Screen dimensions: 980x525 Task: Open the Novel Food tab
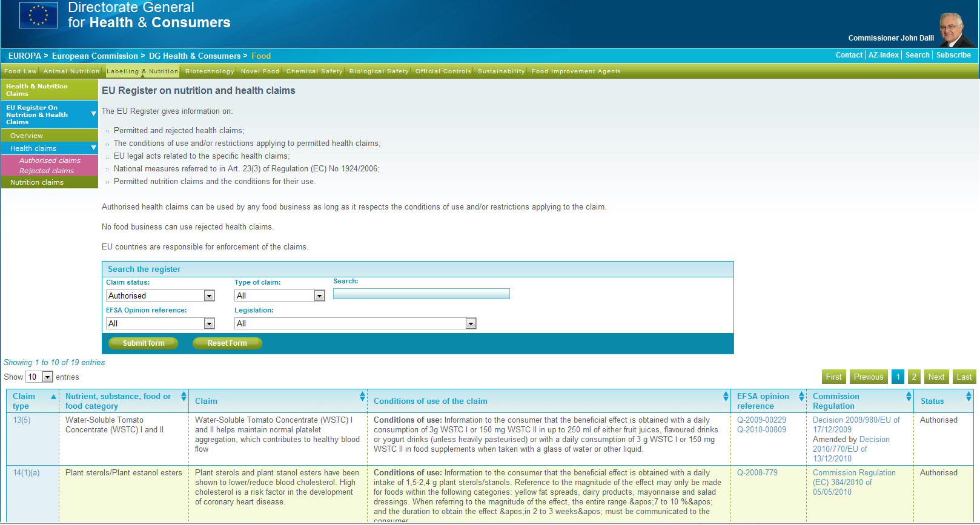click(260, 71)
